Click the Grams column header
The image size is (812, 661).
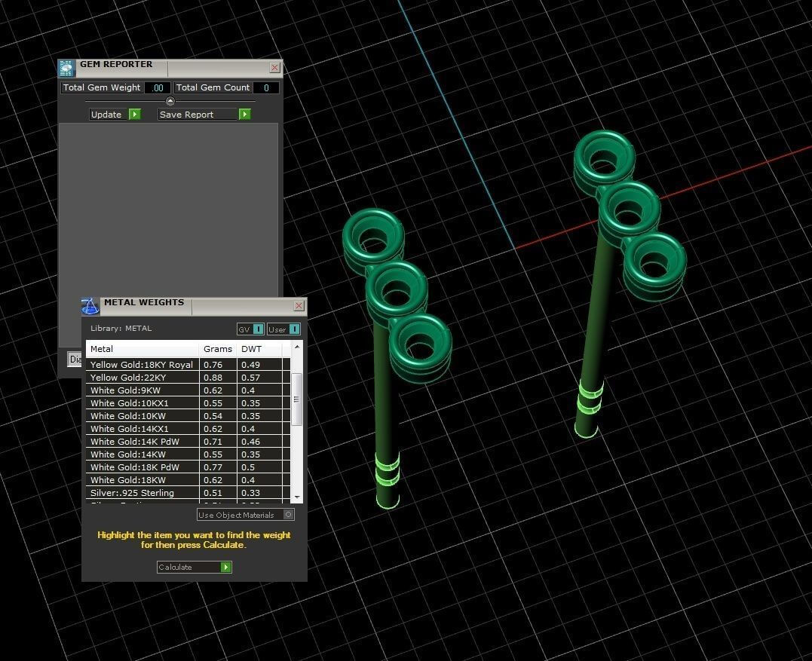pos(218,349)
